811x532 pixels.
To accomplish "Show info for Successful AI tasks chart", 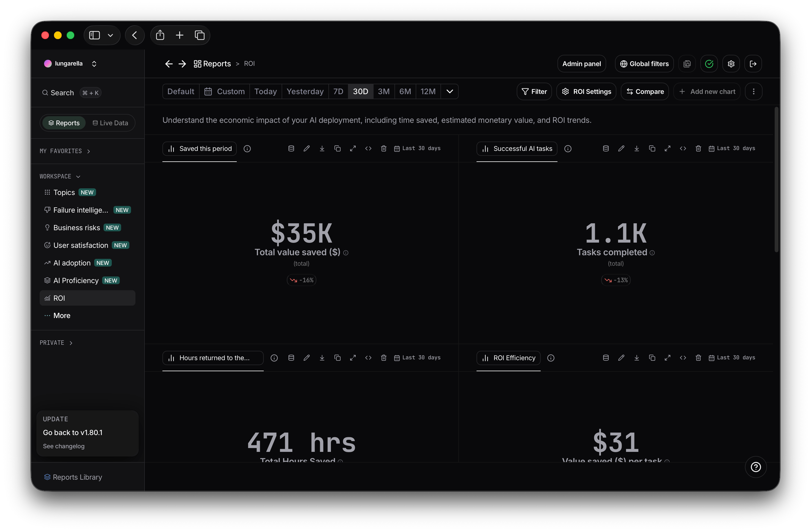I will (568, 149).
